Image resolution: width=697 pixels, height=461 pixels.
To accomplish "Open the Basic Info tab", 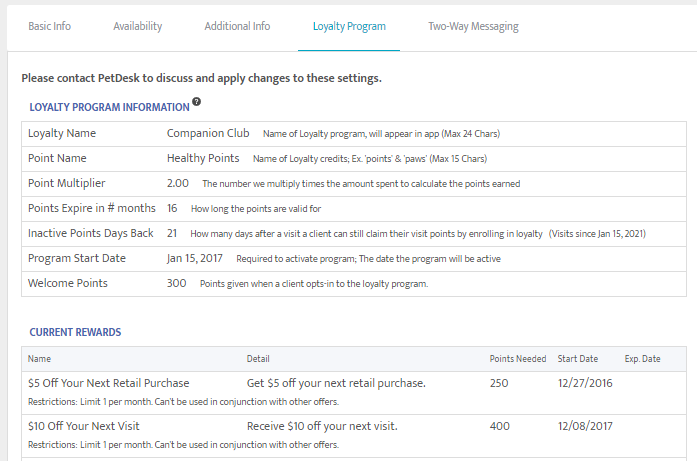I will click(x=49, y=26).
